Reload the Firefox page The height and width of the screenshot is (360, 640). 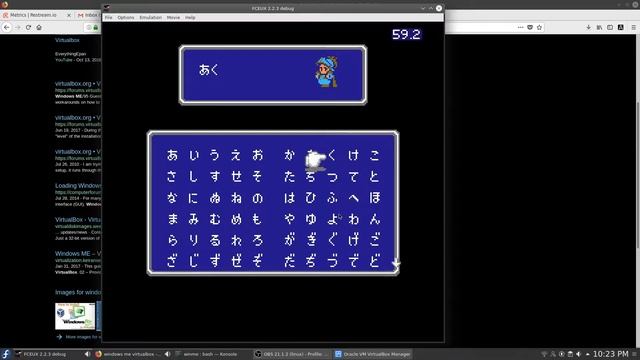click(28, 27)
